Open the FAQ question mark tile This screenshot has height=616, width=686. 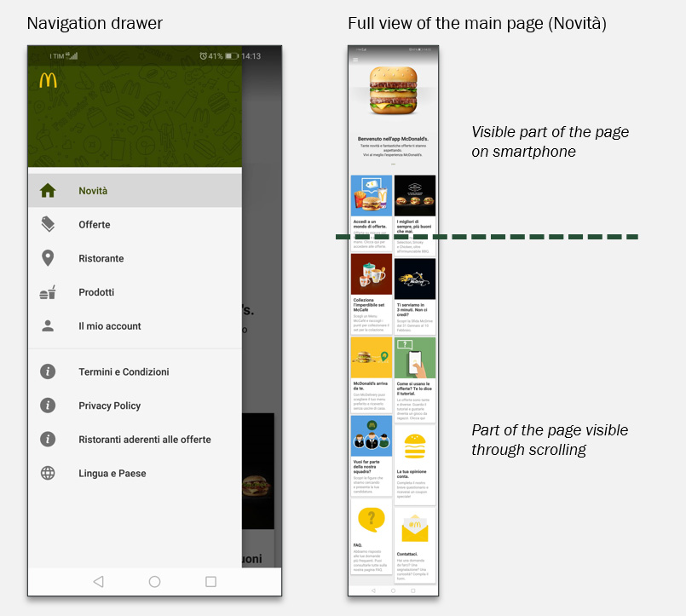[371, 521]
